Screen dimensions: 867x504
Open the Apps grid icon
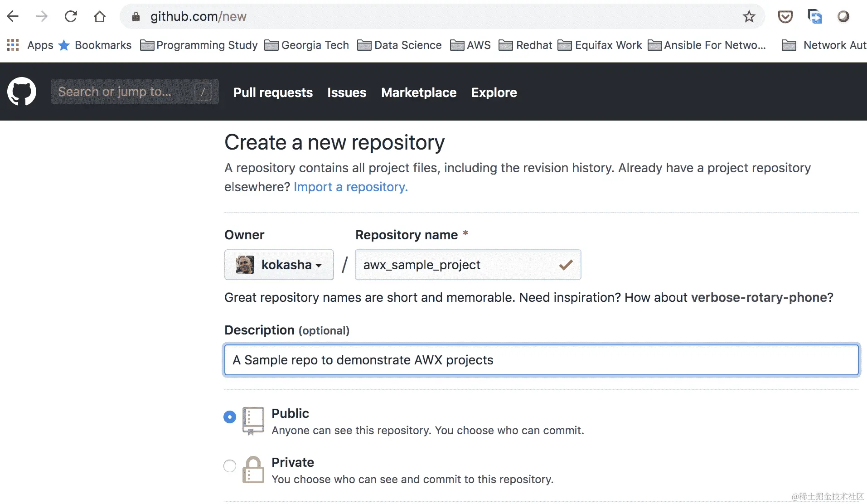[13, 45]
